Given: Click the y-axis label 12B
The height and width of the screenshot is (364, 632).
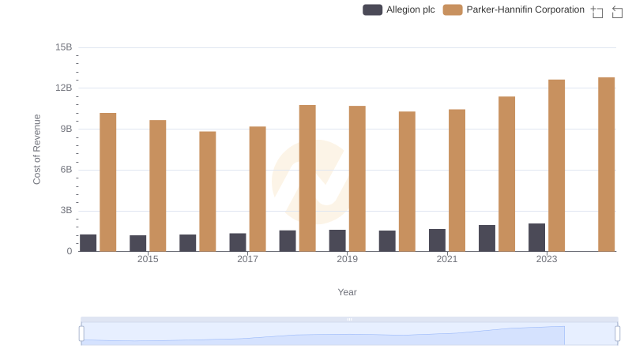Looking at the screenshot, I should tap(64, 88).
